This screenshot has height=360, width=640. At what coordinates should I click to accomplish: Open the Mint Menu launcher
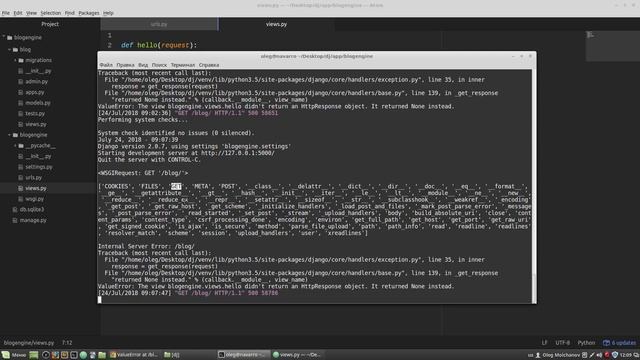click(13, 355)
